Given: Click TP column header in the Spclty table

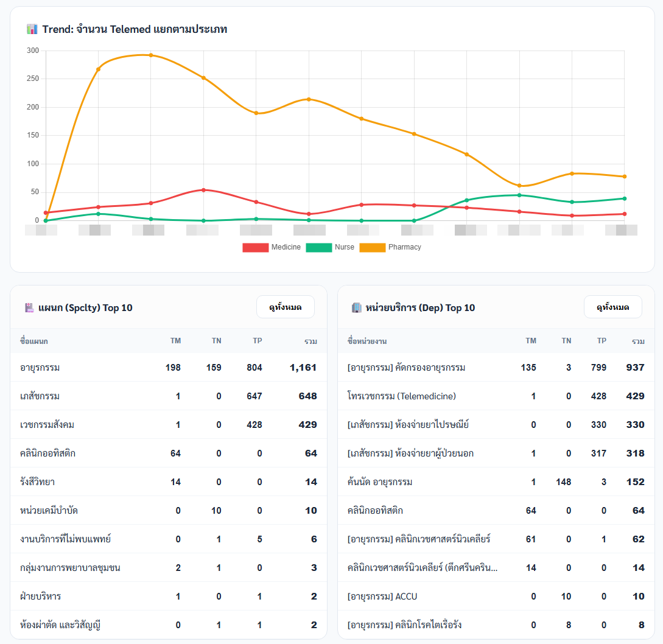Looking at the screenshot, I should (x=258, y=341).
